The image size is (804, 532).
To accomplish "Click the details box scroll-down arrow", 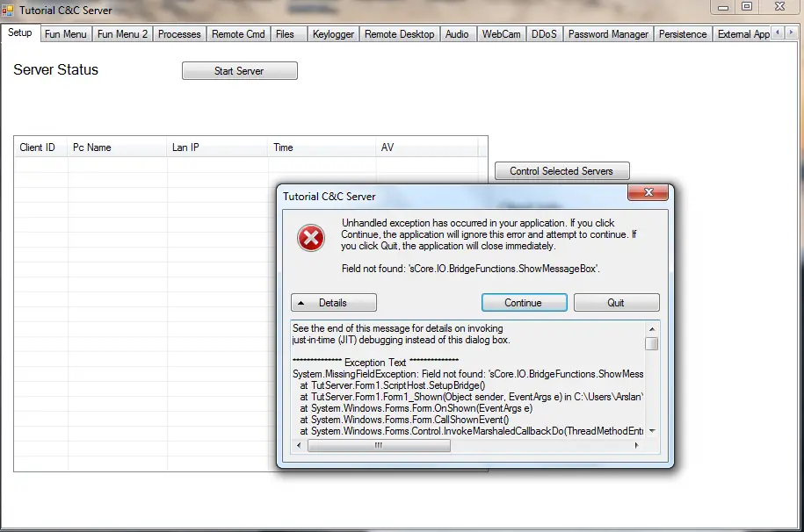I will click(x=652, y=431).
